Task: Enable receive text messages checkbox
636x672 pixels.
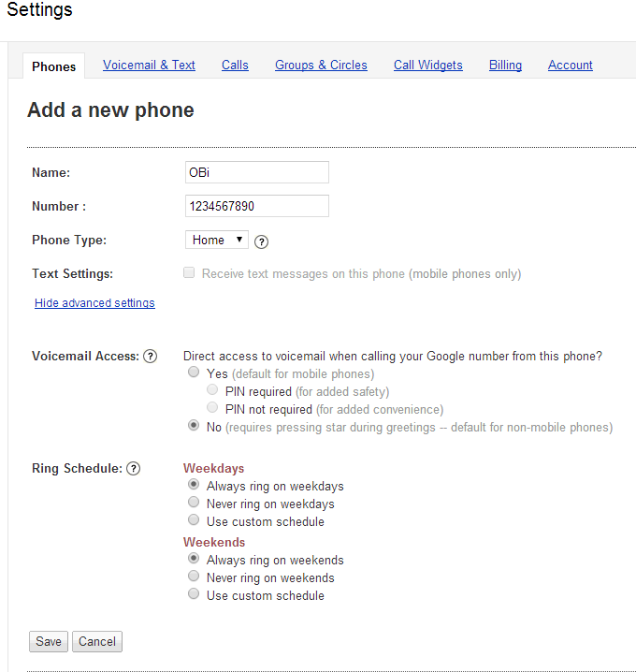Action: tap(190, 273)
